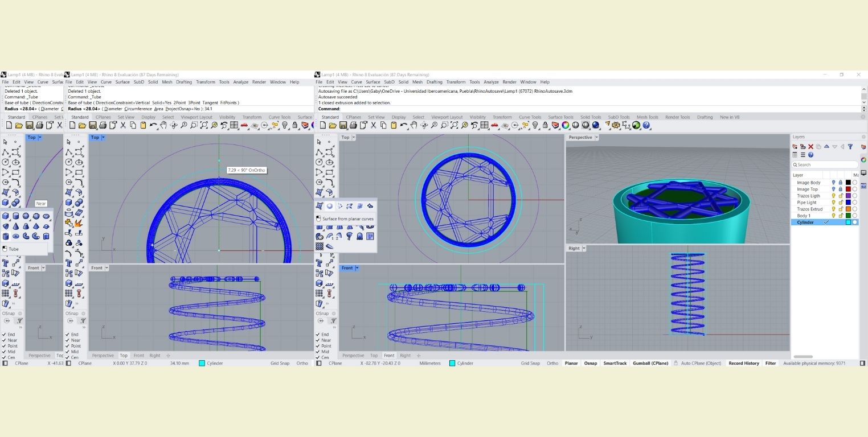Open the red color swatch of Image Top layer
868x437 pixels.
pos(848,189)
